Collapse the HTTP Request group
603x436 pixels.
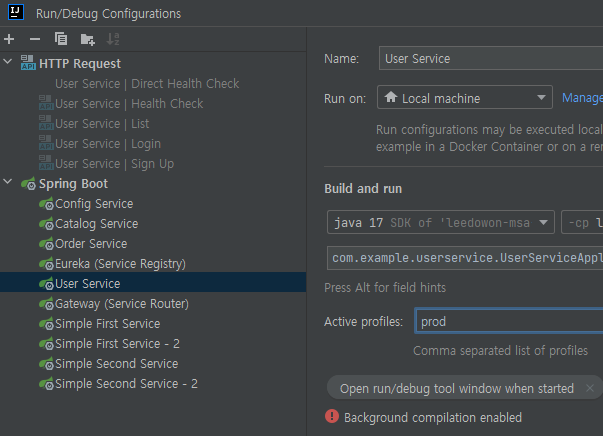coord(8,62)
